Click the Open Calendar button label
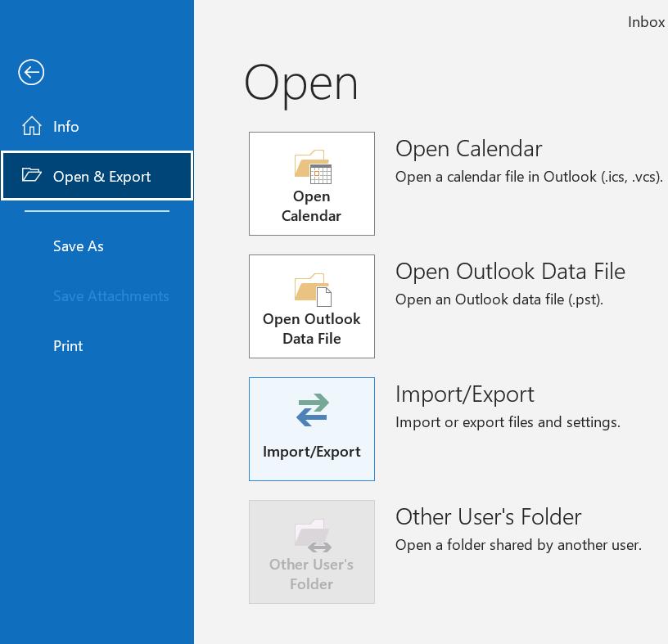 tap(311, 206)
